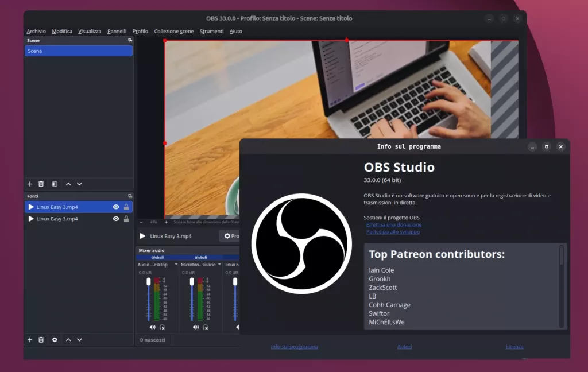
Task: Detach the Fonti dock with float icon
Action: click(x=130, y=196)
